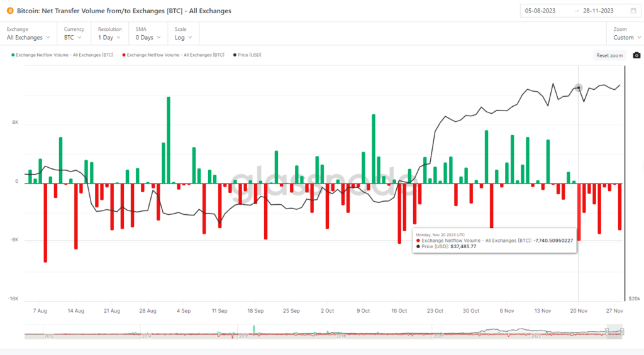The image size is (644, 355).
Task: Click the 2020 label in overview navigator
Action: pos(438,336)
